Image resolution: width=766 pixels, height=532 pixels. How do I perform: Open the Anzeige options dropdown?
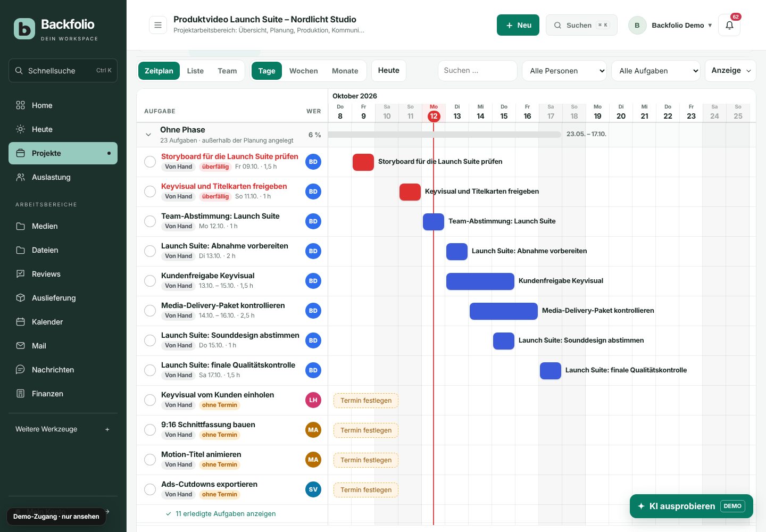730,71
